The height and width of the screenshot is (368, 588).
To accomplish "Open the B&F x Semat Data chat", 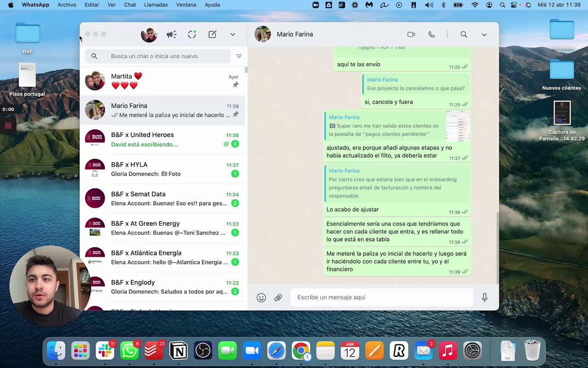I will pyautogui.click(x=163, y=199).
